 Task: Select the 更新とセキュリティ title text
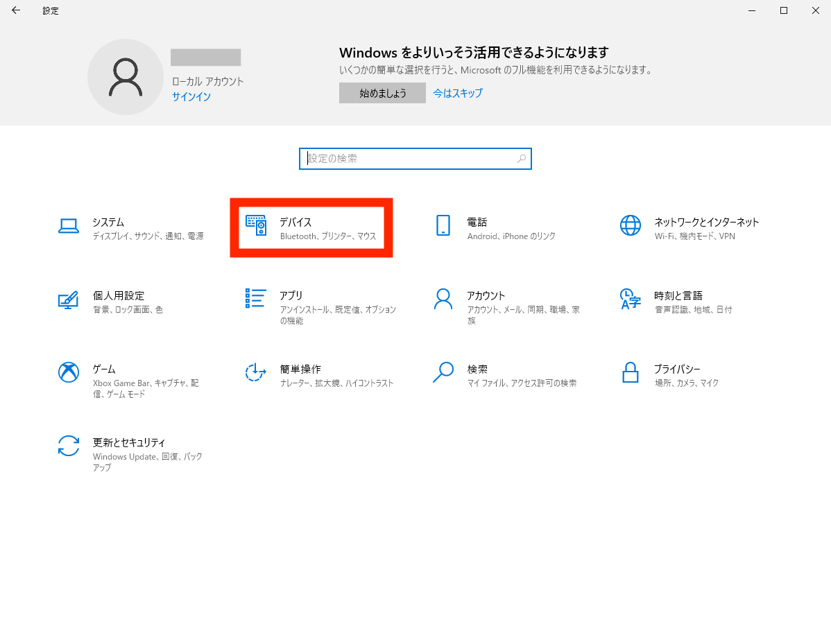coord(129,442)
